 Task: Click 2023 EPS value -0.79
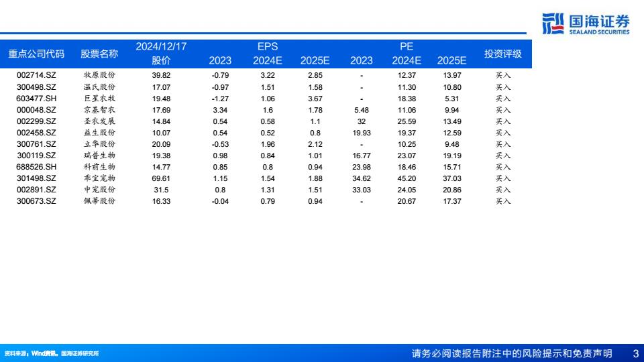[x=220, y=76]
